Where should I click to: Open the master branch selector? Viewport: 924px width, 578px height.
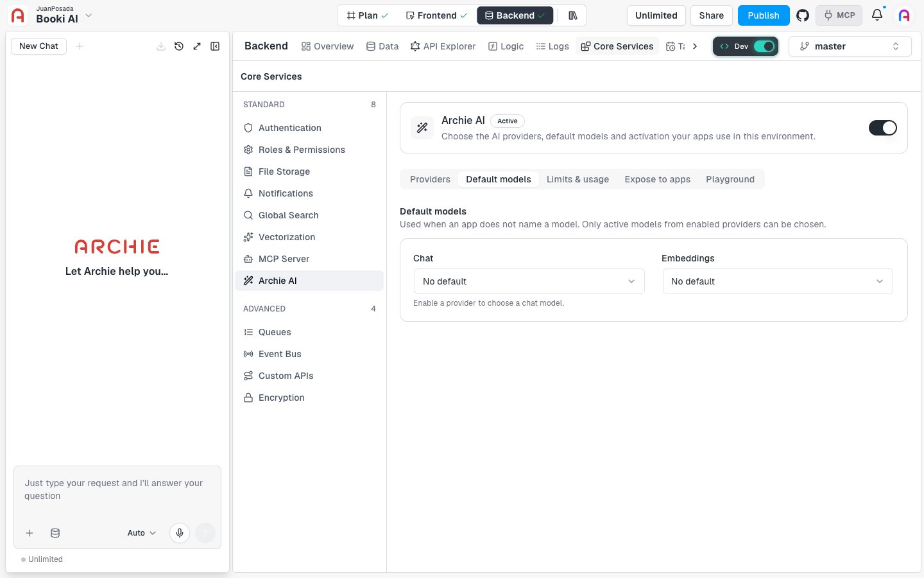(850, 46)
